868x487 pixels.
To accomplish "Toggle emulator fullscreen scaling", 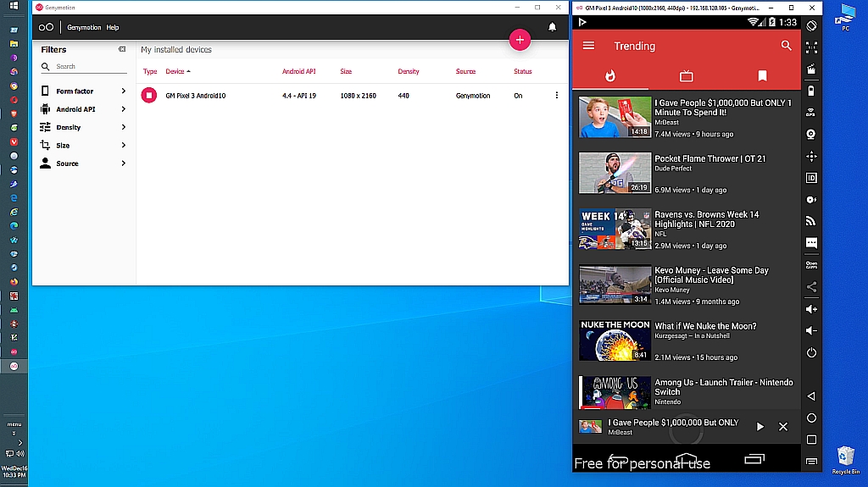I will click(811, 47).
